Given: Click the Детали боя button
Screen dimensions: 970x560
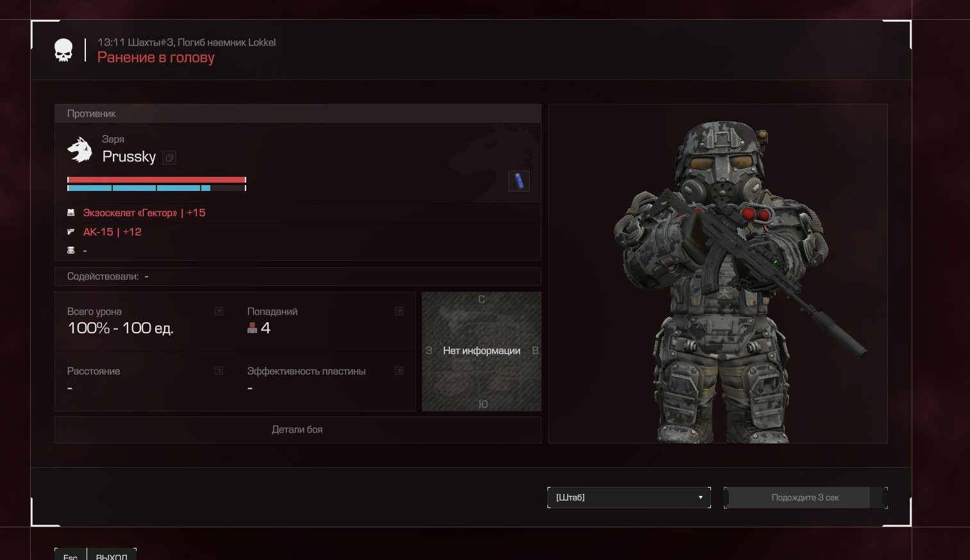Looking at the screenshot, I should coord(297,429).
